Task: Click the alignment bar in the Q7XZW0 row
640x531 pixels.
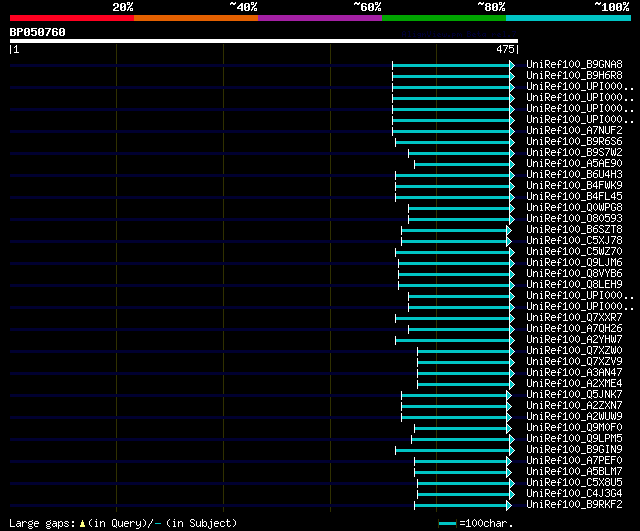Action: [464, 352]
